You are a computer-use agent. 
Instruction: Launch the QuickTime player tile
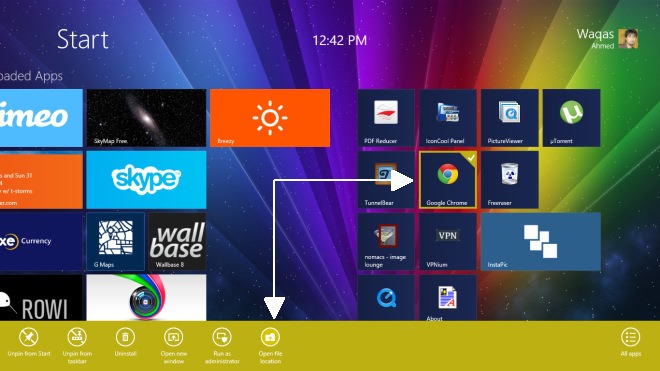point(386,298)
